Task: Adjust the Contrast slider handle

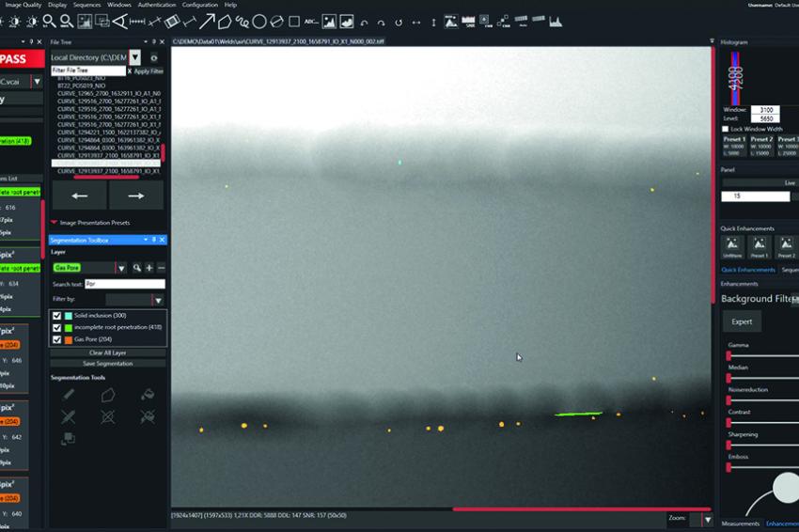Action: click(x=728, y=422)
